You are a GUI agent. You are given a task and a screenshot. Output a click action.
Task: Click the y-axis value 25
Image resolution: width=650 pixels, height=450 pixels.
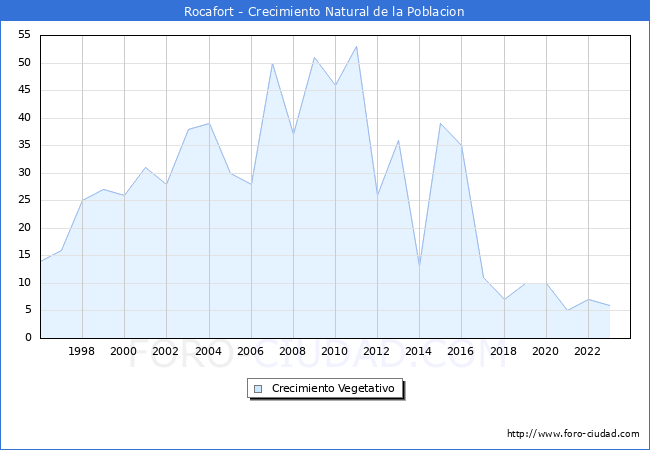tap(24, 200)
